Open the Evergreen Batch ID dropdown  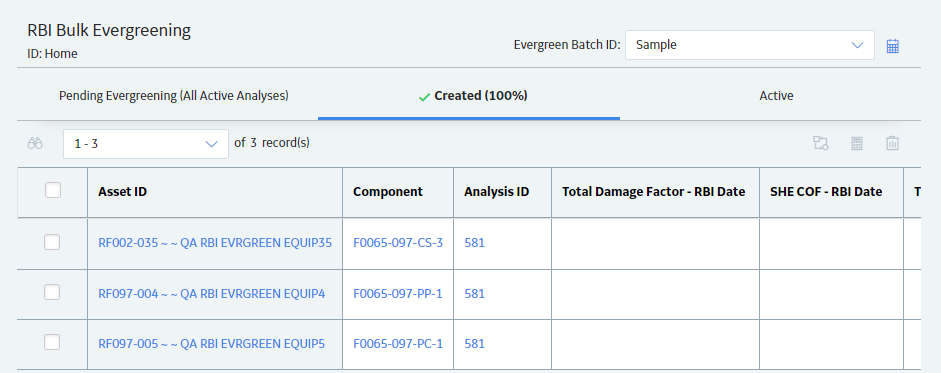point(750,45)
